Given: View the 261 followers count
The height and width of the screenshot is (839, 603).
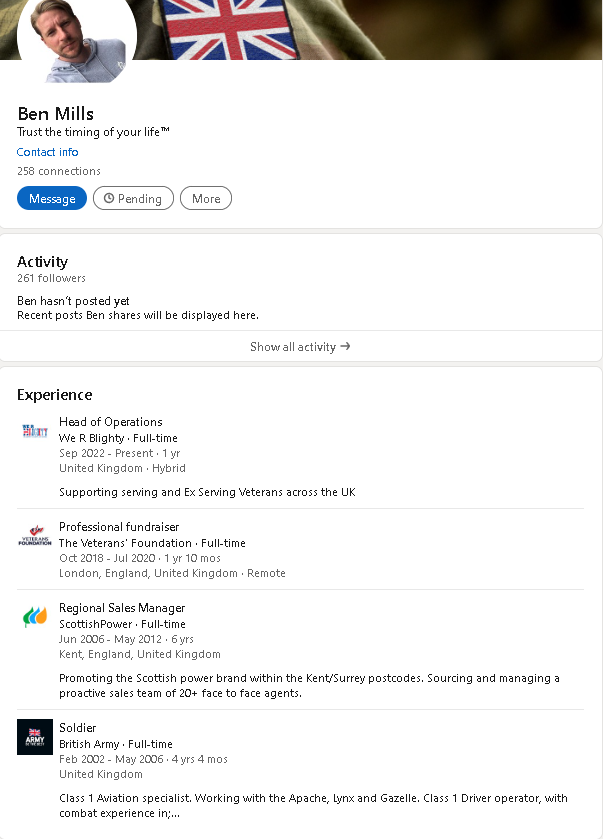Looking at the screenshot, I should tap(51, 278).
